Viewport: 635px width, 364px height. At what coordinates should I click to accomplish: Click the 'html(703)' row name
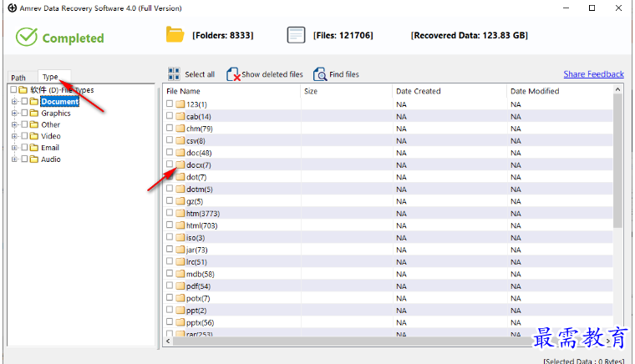(x=201, y=225)
